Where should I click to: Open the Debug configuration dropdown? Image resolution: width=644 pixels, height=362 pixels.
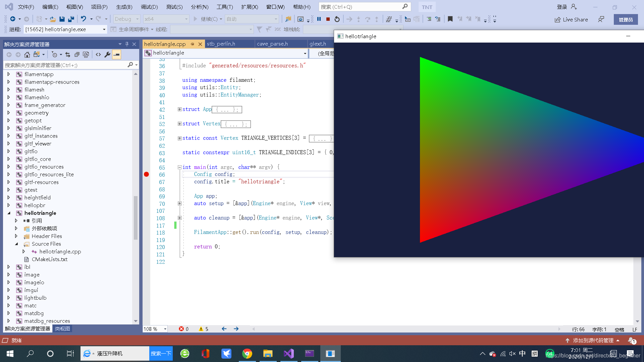point(127,19)
